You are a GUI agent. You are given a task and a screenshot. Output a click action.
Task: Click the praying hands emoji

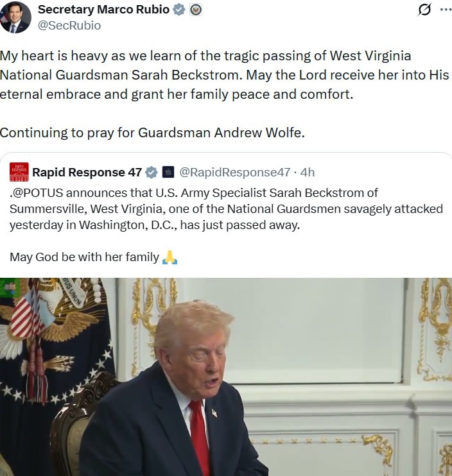click(x=169, y=257)
